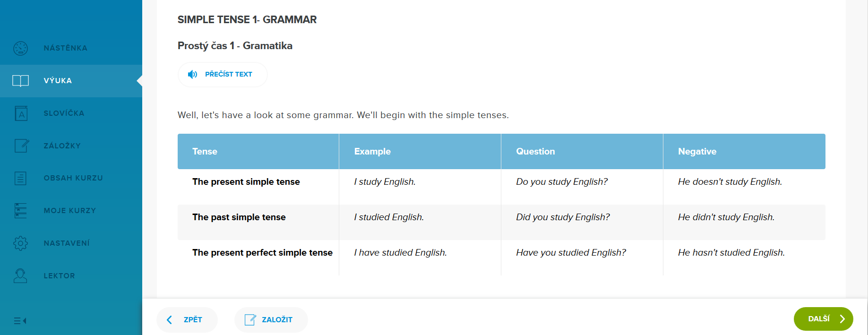
Task: Open the Nastavení menu label
Action: [x=67, y=243]
